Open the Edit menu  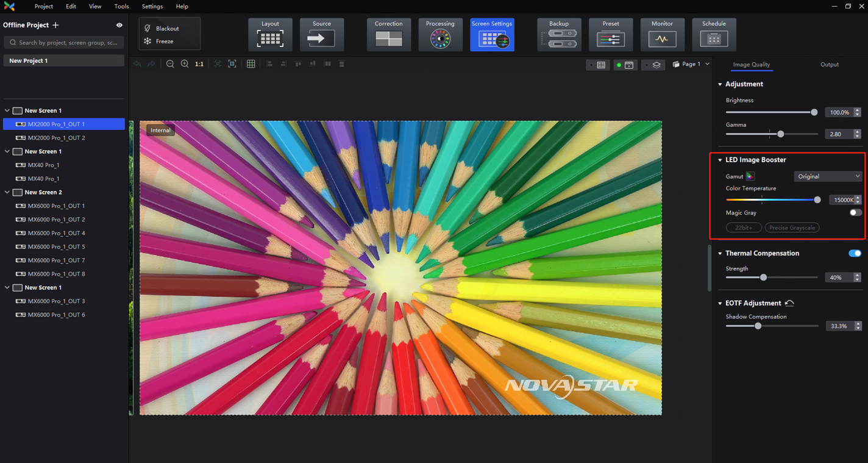(71, 6)
